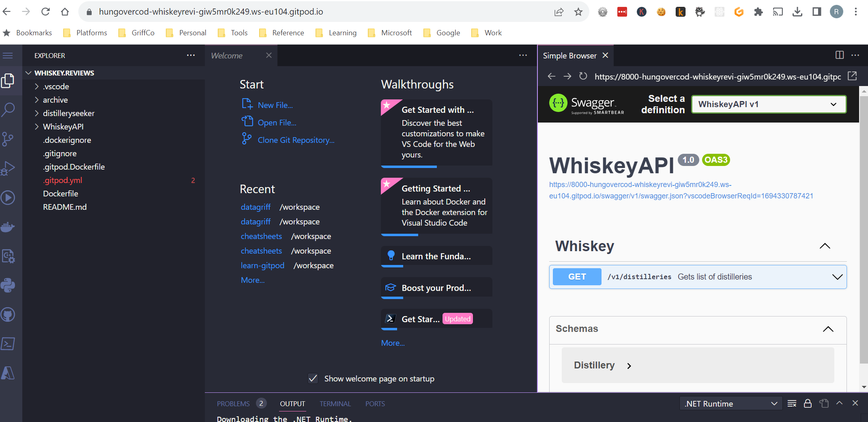The height and width of the screenshot is (422, 868).
Task: Open the GitHub view in activity bar
Action: [x=8, y=314]
